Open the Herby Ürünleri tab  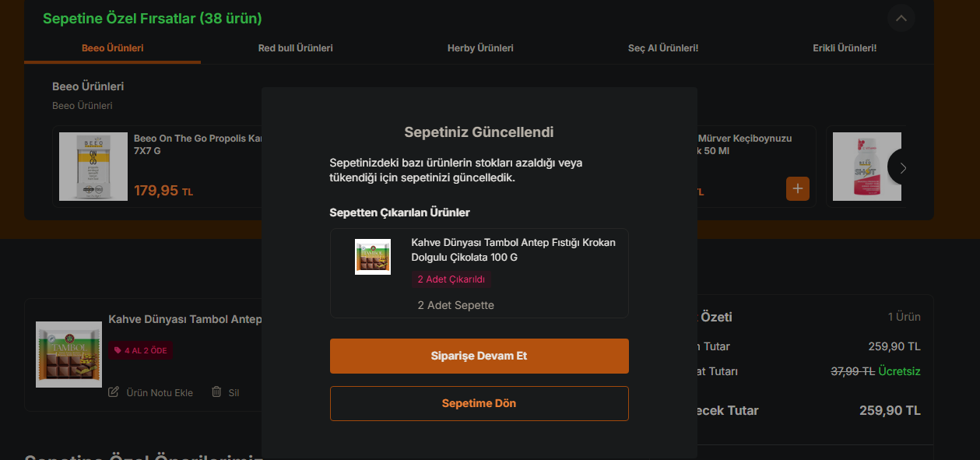(x=480, y=48)
